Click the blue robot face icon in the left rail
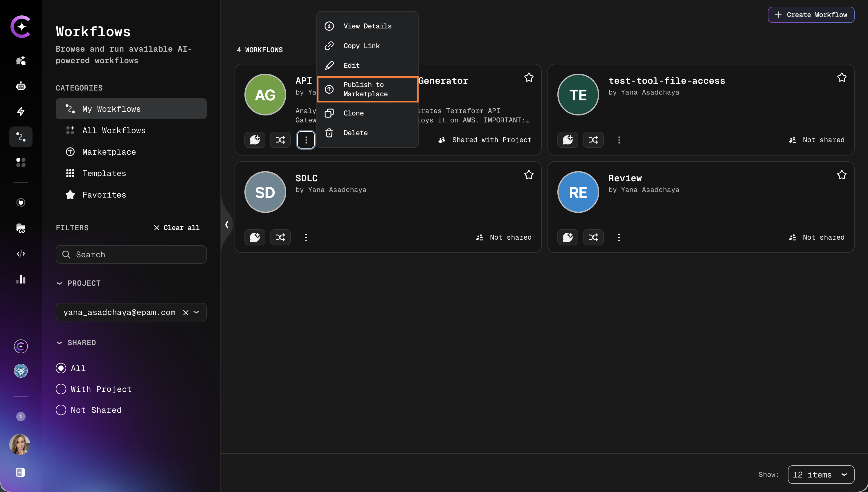Image resolution: width=868 pixels, height=492 pixels. [x=21, y=371]
